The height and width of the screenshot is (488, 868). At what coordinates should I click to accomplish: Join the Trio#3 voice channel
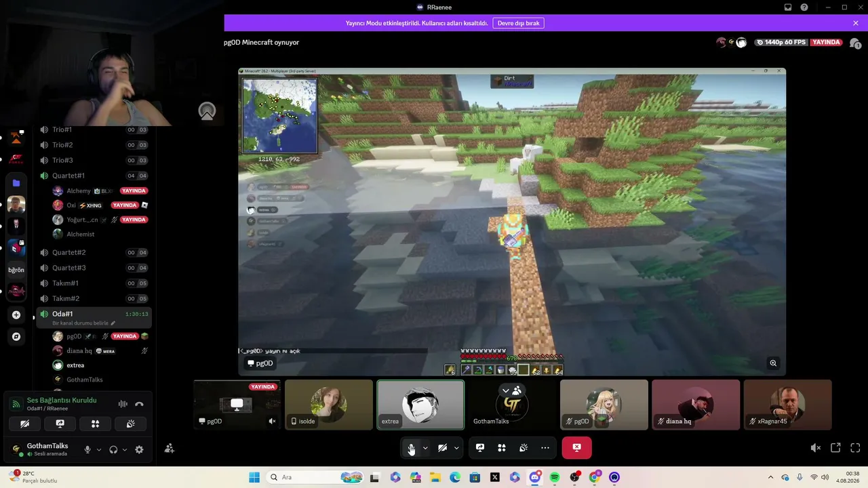(x=94, y=160)
